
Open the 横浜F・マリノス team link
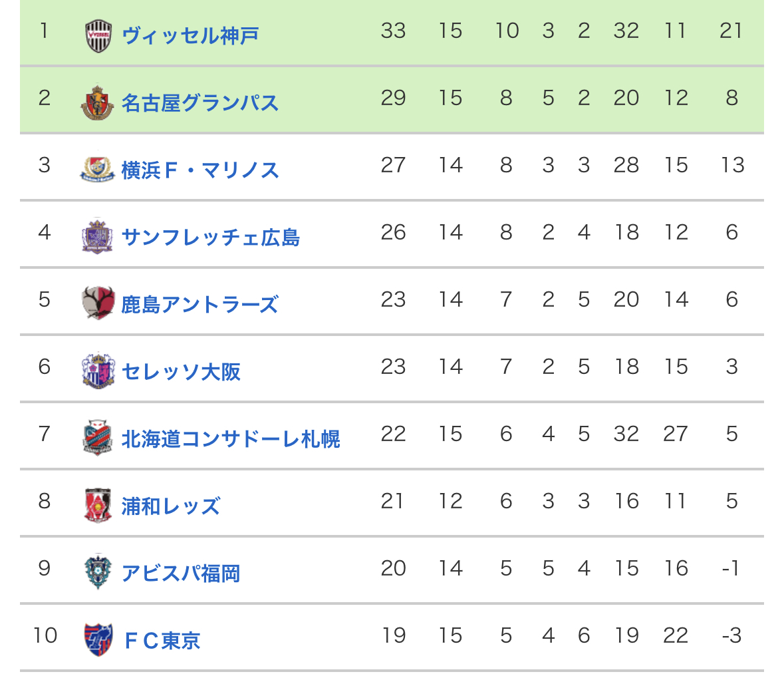(x=199, y=170)
